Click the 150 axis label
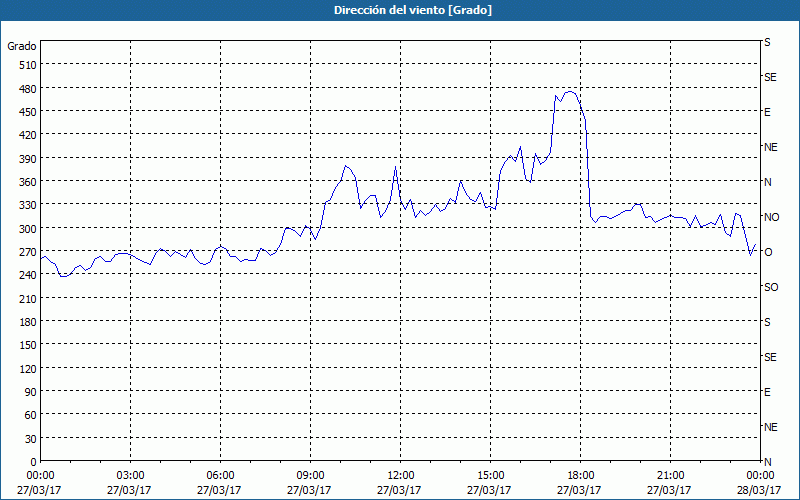The width and height of the screenshot is (800, 500). [x=29, y=345]
